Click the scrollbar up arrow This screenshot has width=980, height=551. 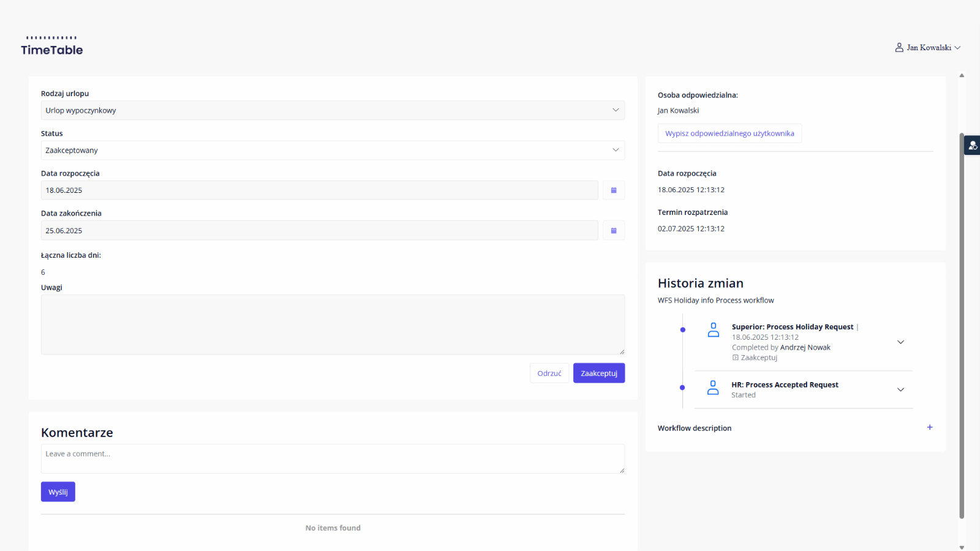click(x=962, y=75)
